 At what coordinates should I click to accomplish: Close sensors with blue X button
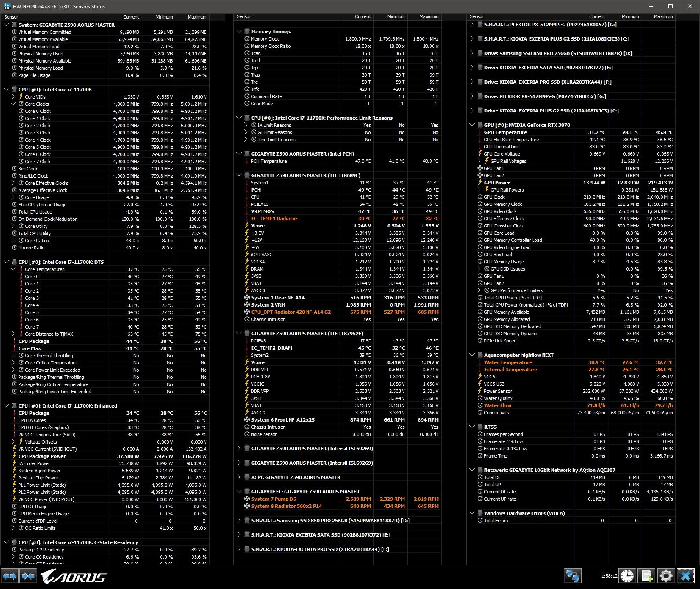click(x=686, y=576)
